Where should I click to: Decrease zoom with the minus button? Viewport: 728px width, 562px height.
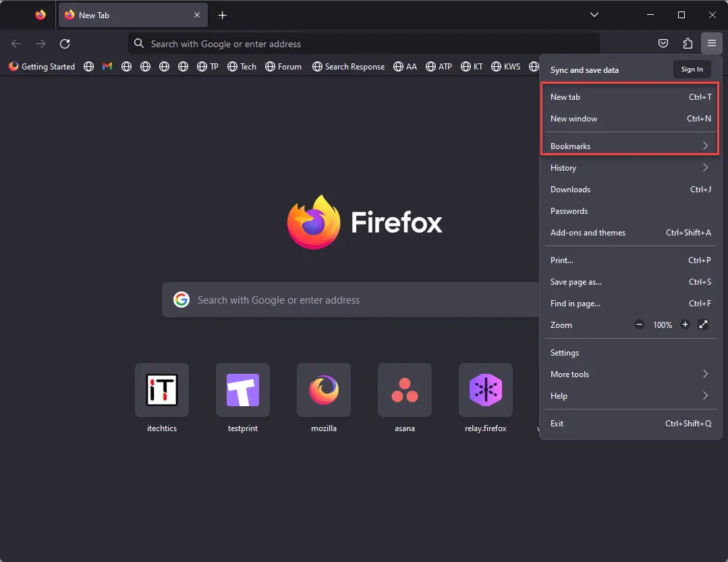640,325
